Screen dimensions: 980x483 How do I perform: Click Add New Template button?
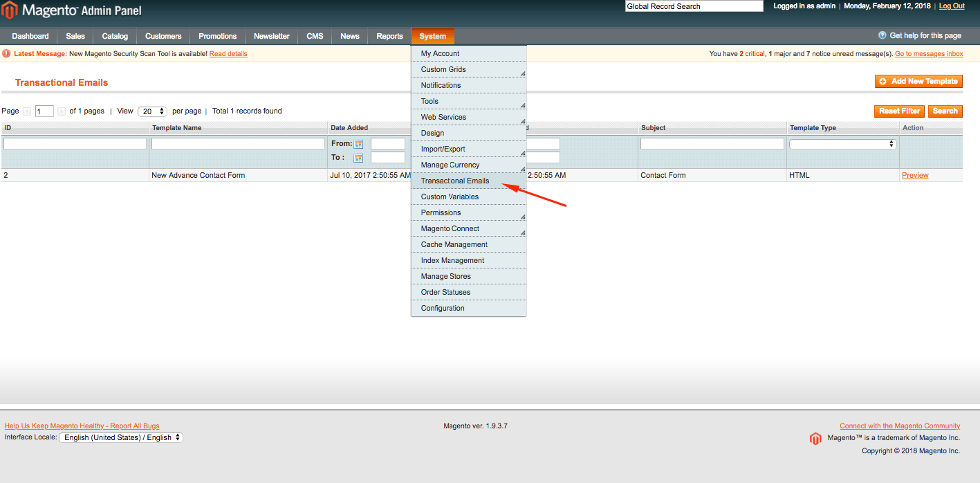918,82
